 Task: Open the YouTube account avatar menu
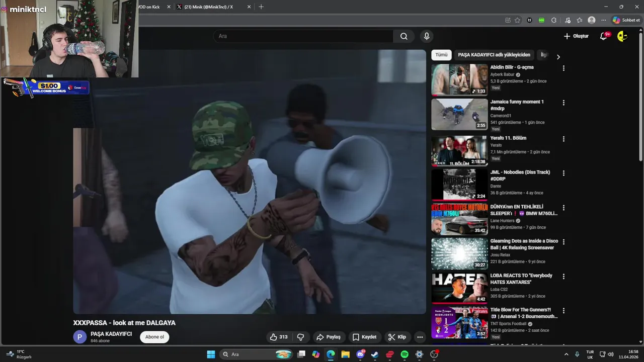(x=622, y=36)
